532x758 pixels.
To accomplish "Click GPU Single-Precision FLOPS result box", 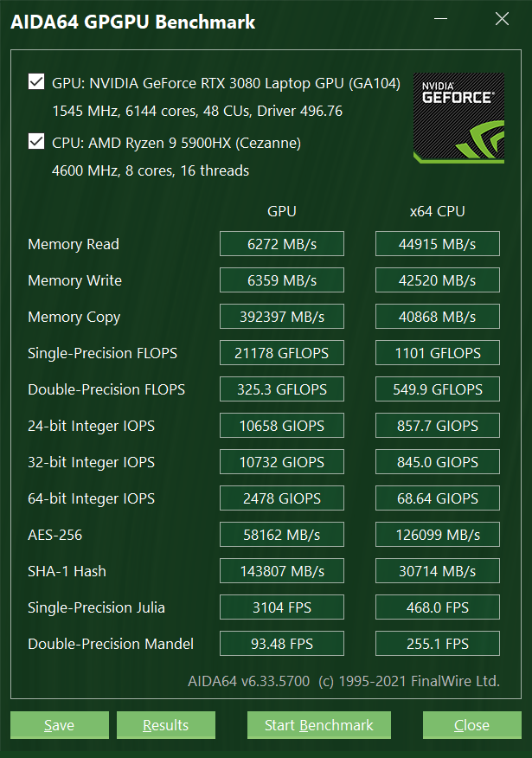I will (x=281, y=353).
